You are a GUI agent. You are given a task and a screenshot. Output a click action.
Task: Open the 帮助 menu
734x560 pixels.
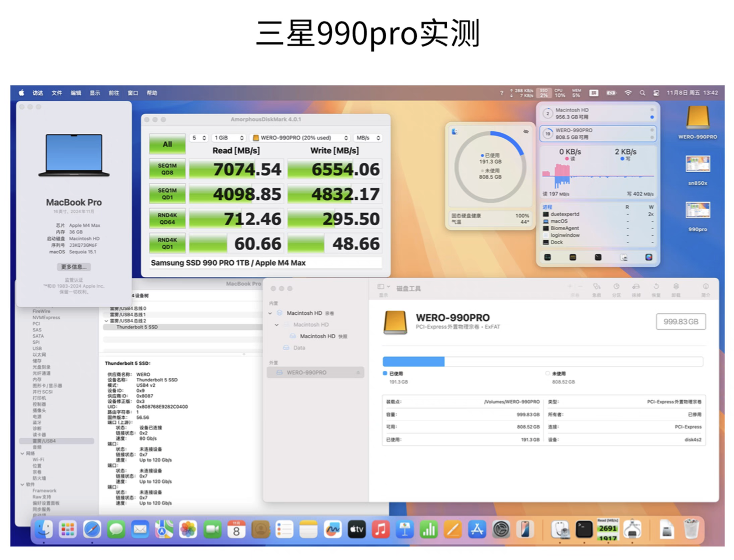(152, 93)
